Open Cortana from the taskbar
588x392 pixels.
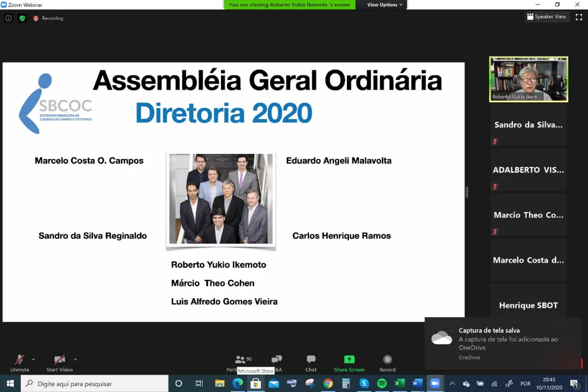[x=178, y=384]
